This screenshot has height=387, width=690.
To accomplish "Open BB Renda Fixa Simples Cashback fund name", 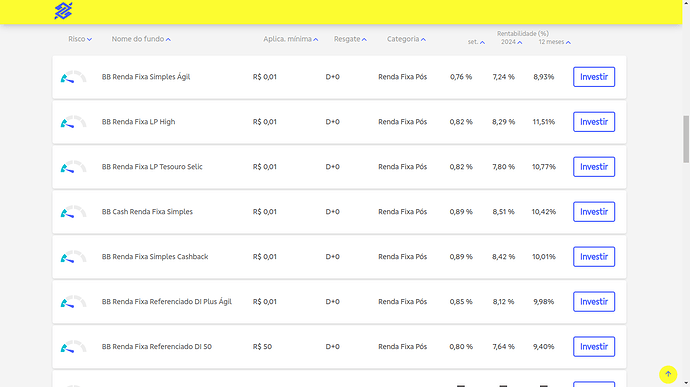I will point(155,257).
